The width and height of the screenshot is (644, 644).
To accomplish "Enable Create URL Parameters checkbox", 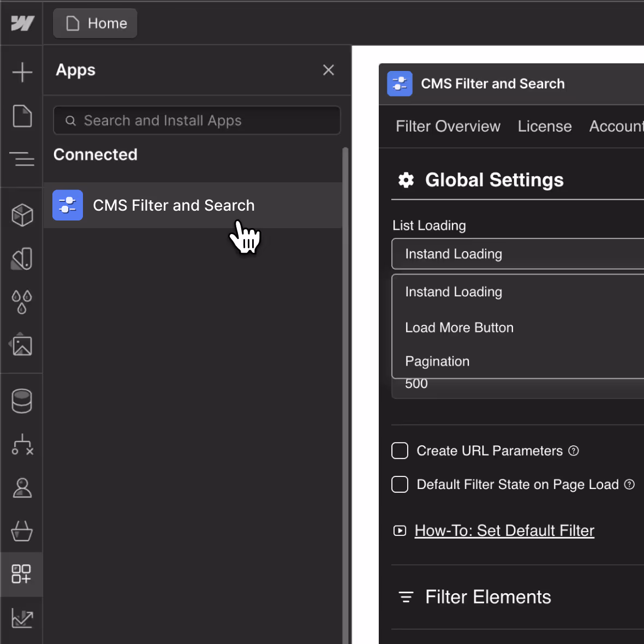I will pos(399,451).
